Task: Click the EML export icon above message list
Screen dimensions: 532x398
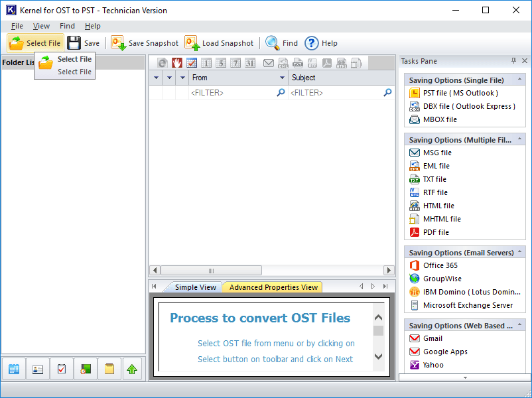Action: point(283,63)
